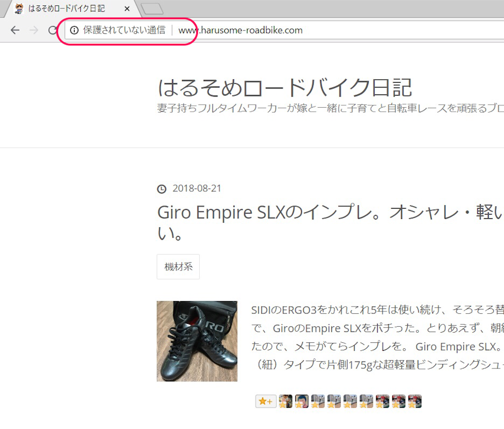Click the はるそめロードバイク日記 tab favicon

(x=19, y=9)
